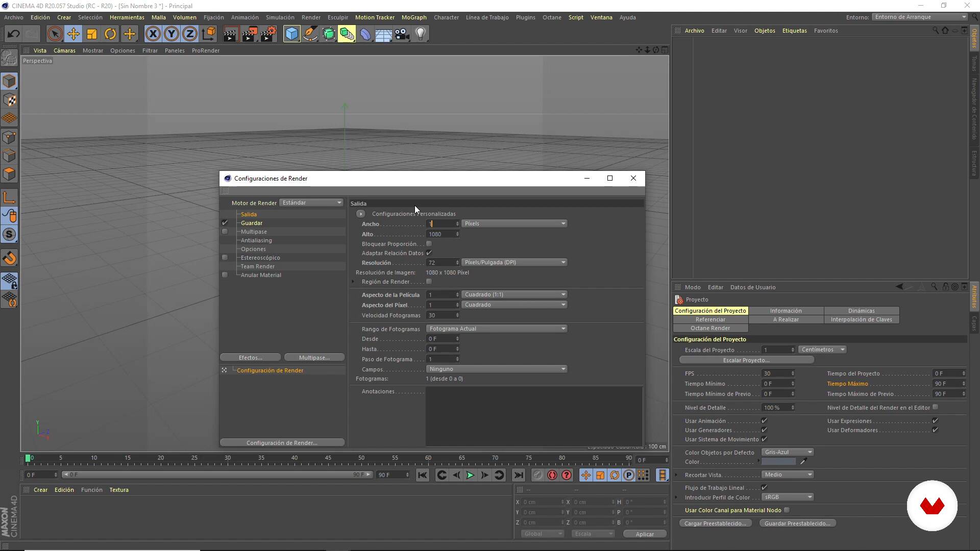The image size is (980, 551).
Task: Open Motor de Render dropdown
Action: click(311, 203)
